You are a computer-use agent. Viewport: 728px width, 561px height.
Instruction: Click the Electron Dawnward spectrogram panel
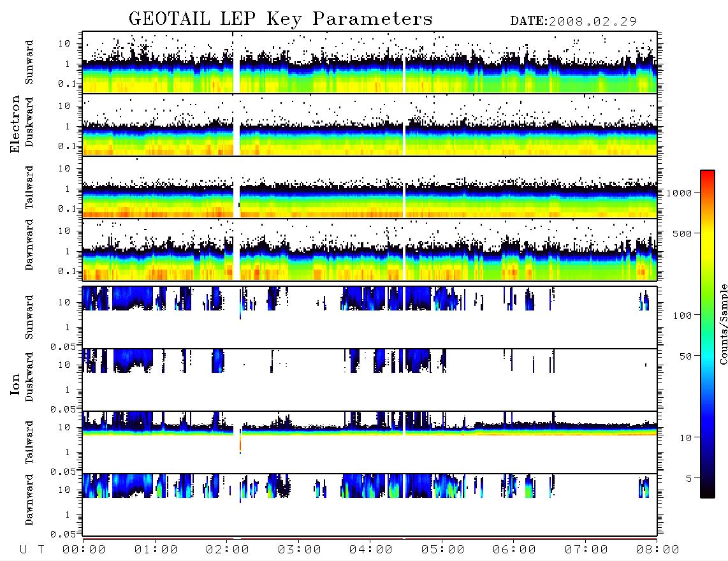(370, 250)
